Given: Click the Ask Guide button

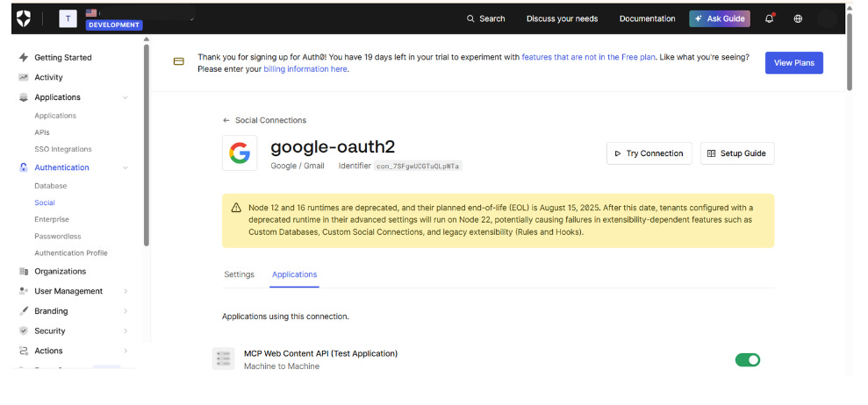Looking at the screenshot, I should [x=720, y=18].
